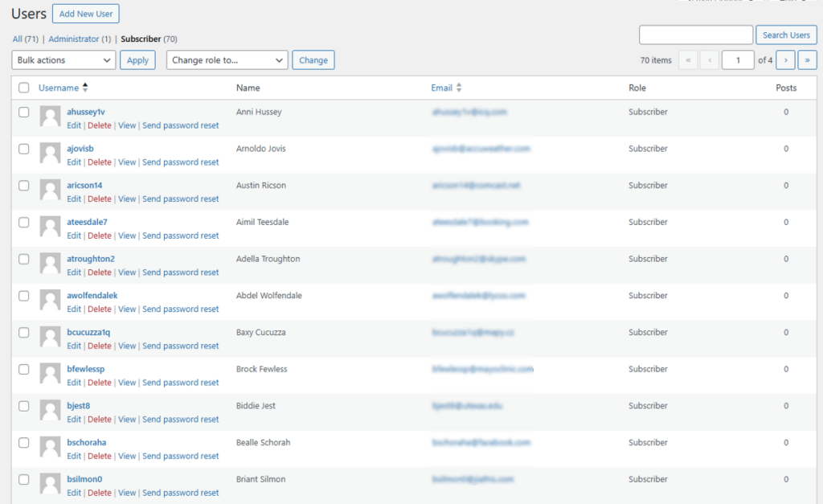Delete user aricson14
This screenshot has width=823, height=504.
pos(99,199)
